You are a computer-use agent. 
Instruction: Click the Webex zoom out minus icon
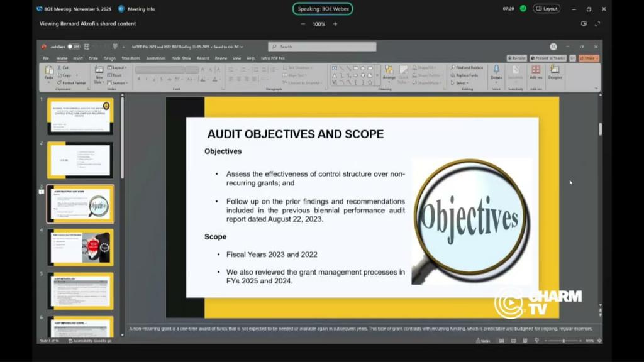(303, 24)
